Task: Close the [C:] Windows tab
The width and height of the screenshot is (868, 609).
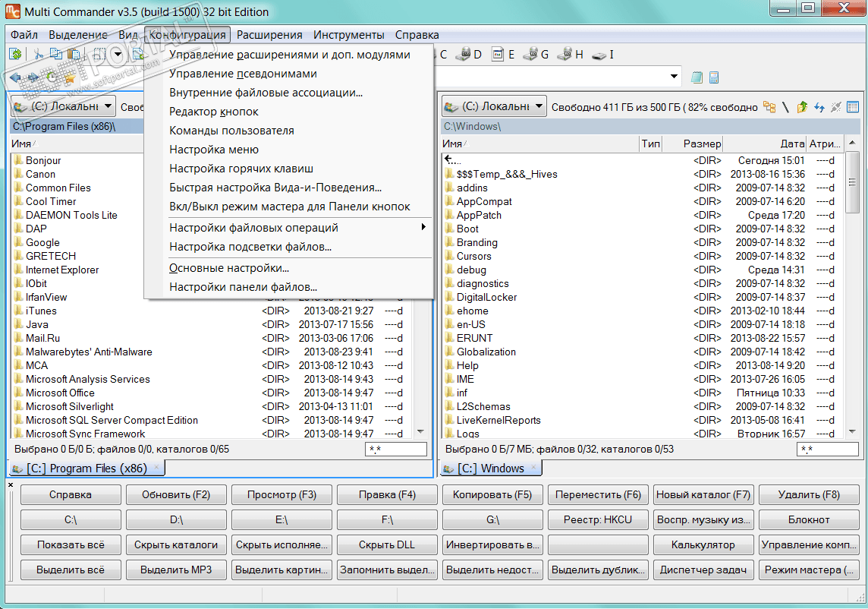Action: 533,467
